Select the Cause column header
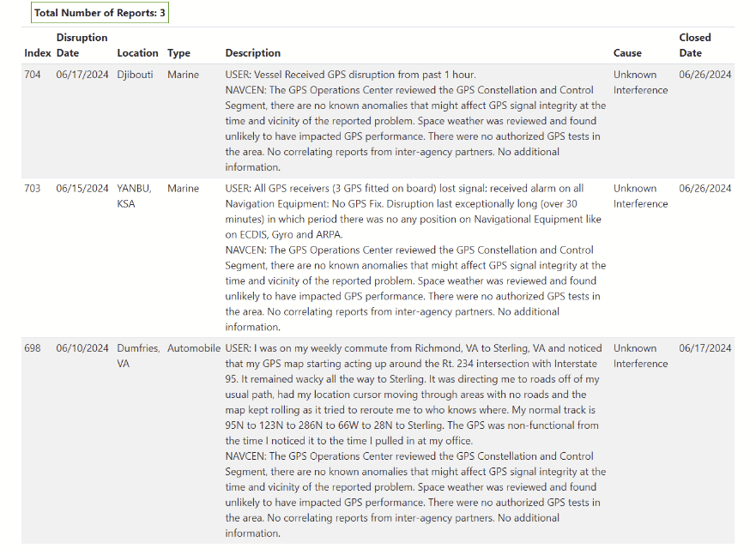Image resolution: width=756 pixels, height=555 pixels. (x=627, y=53)
